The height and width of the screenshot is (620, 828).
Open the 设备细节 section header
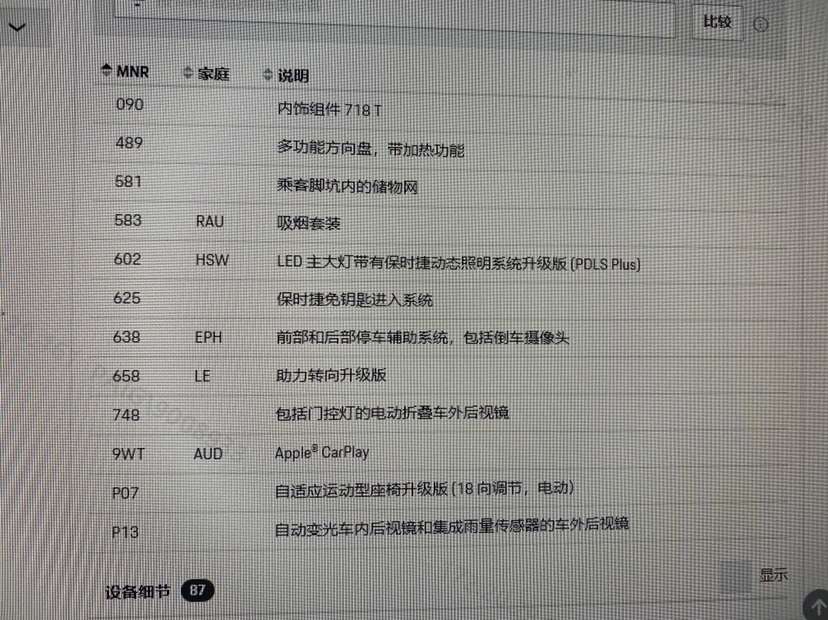tap(137, 592)
